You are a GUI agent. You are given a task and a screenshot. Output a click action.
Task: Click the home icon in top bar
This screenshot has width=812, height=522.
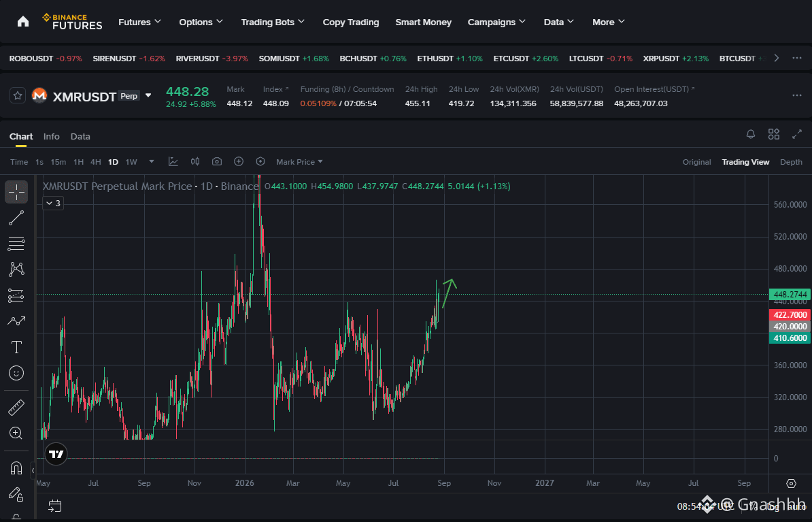(23, 21)
